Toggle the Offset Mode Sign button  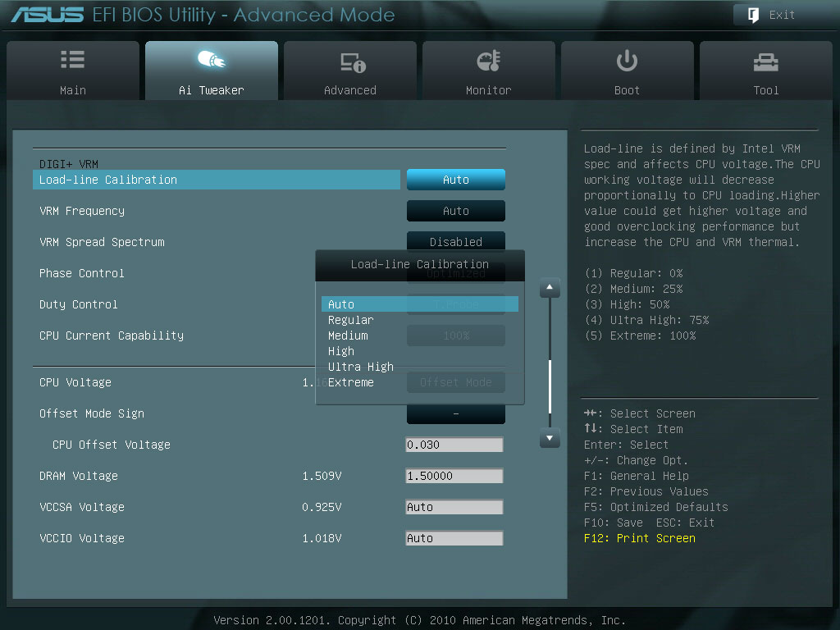[456, 414]
